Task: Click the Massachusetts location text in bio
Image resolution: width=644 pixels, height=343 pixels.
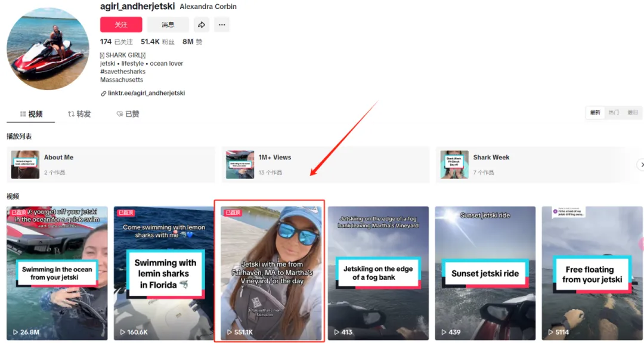Action: (122, 80)
